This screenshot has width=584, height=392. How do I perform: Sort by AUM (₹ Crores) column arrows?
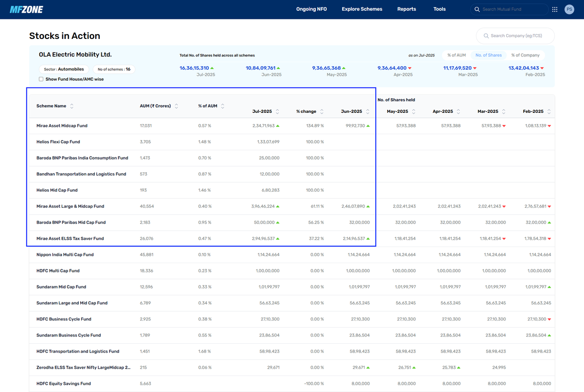tap(176, 106)
